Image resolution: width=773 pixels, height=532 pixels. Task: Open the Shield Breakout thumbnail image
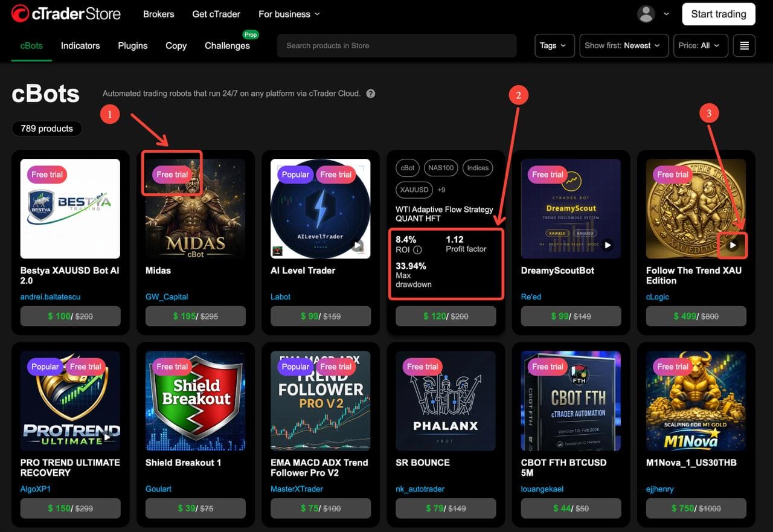(x=196, y=401)
